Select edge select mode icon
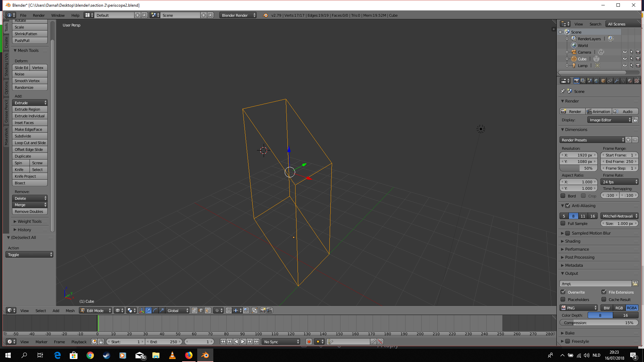 coord(201,310)
